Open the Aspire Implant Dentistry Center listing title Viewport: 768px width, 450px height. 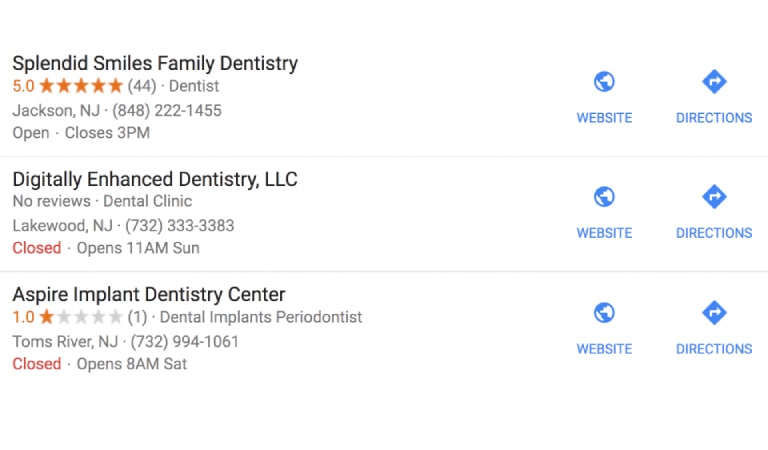click(x=149, y=294)
